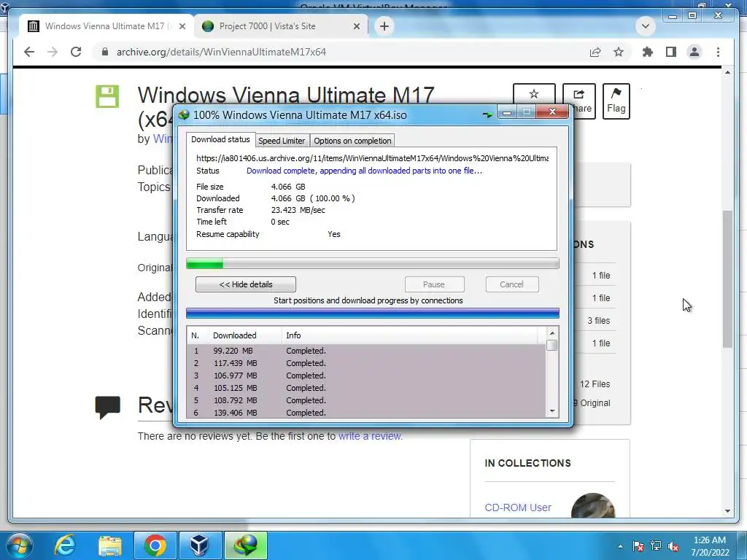The image size is (747, 560).
Task: Click the '3 files' download option
Action: tap(598, 321)
